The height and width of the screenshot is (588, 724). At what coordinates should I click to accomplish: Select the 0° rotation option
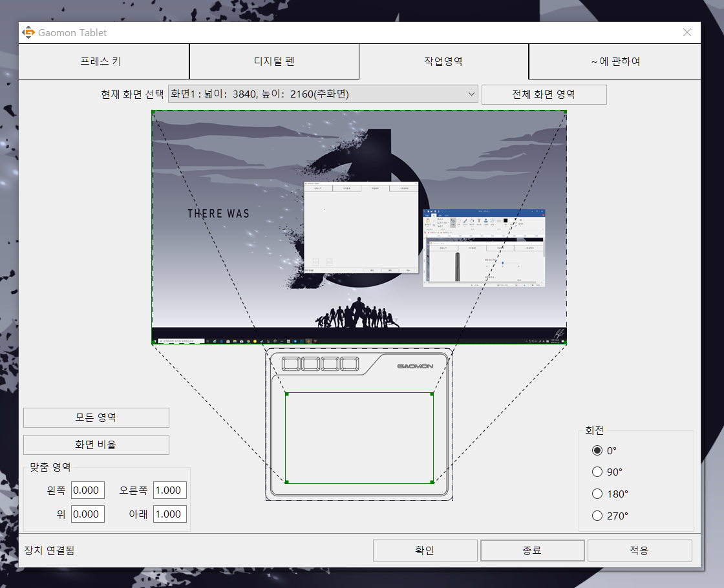597,450
